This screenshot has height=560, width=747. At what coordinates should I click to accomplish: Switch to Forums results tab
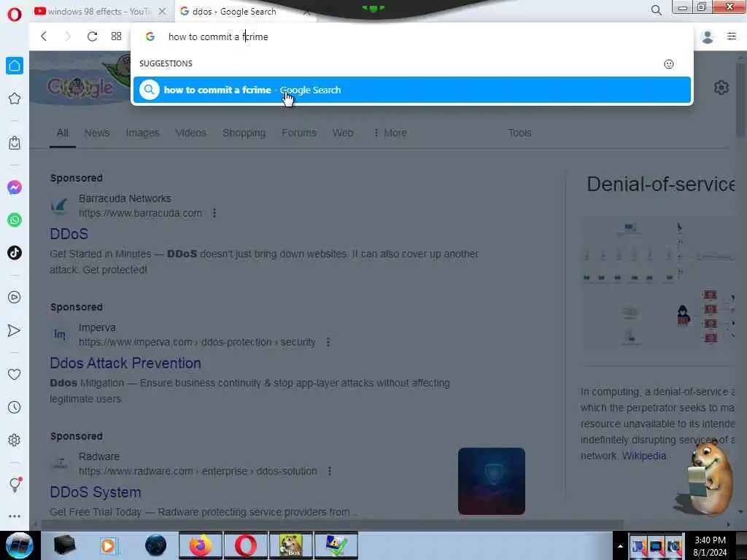(298, 133)
